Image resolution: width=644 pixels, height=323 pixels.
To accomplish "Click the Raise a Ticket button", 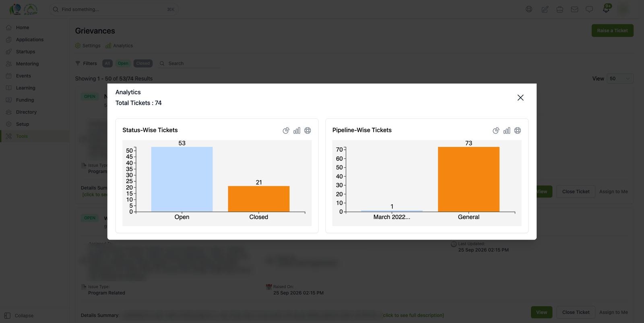I will point(612,31).
